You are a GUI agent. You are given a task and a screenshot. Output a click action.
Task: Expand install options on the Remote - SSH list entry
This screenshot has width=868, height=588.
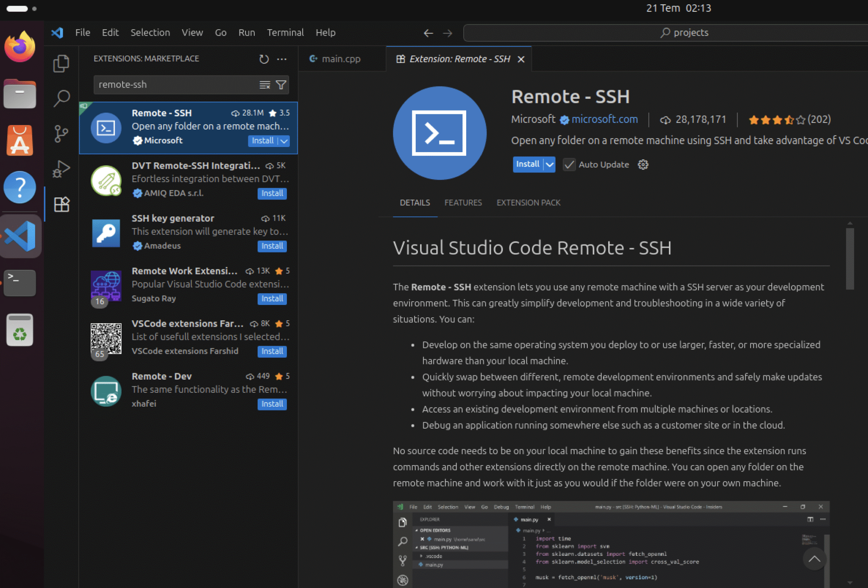pos(283,141)
